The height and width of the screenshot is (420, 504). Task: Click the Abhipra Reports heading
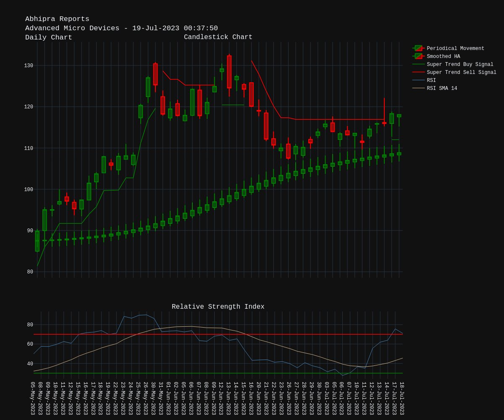[x=57, y=19]
